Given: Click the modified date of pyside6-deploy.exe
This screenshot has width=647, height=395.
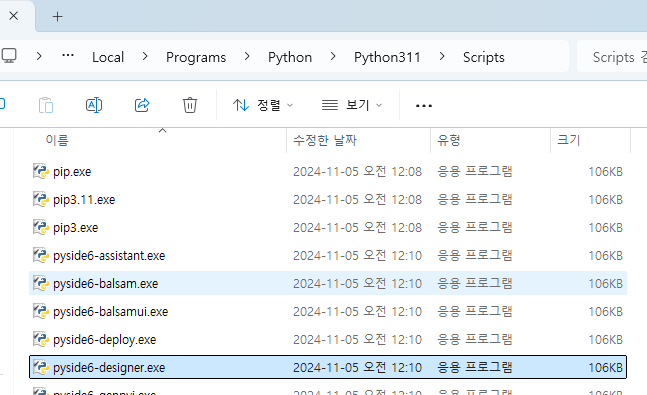Looking at the screenshot, I should coord(357,339).
